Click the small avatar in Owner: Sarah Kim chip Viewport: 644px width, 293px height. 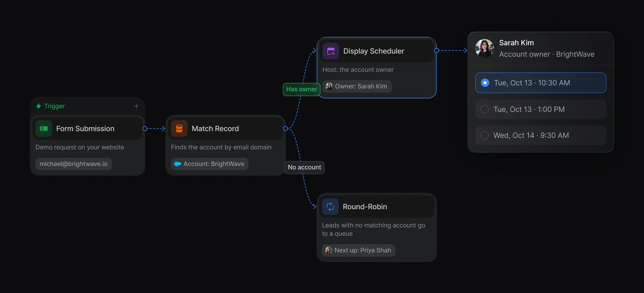[329, 86]
